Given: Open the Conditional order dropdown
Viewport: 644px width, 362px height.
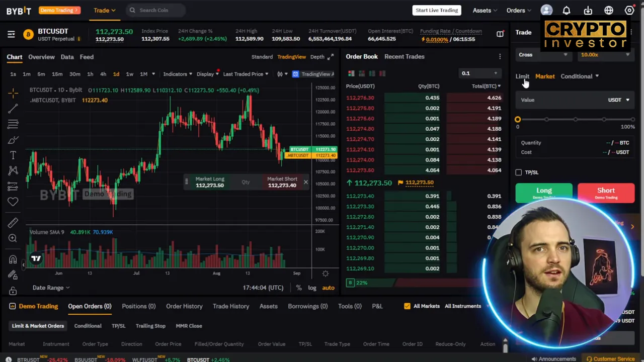Looking at the screenshot, I should click(x=580, y=76).
